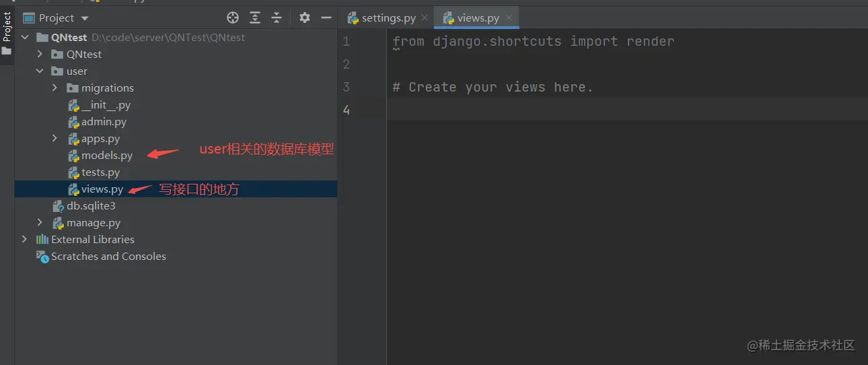Expand the apps.py node
868x365 pixels.
(x=55, y=139)
